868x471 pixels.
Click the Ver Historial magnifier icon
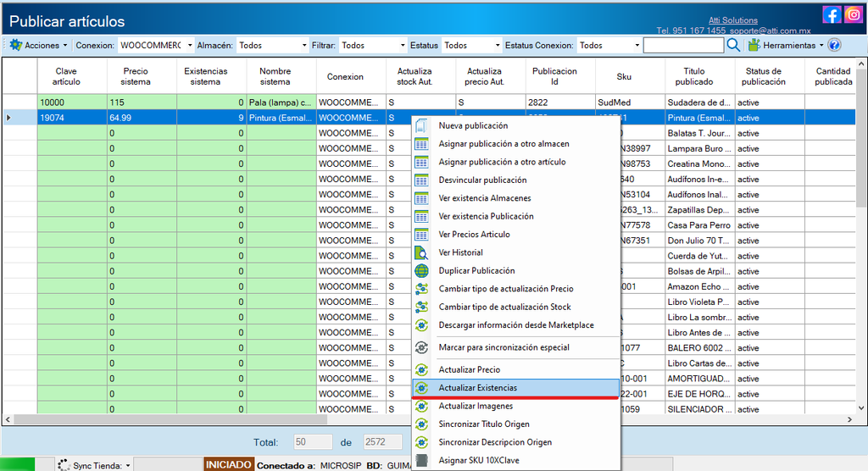coord(421,253)
